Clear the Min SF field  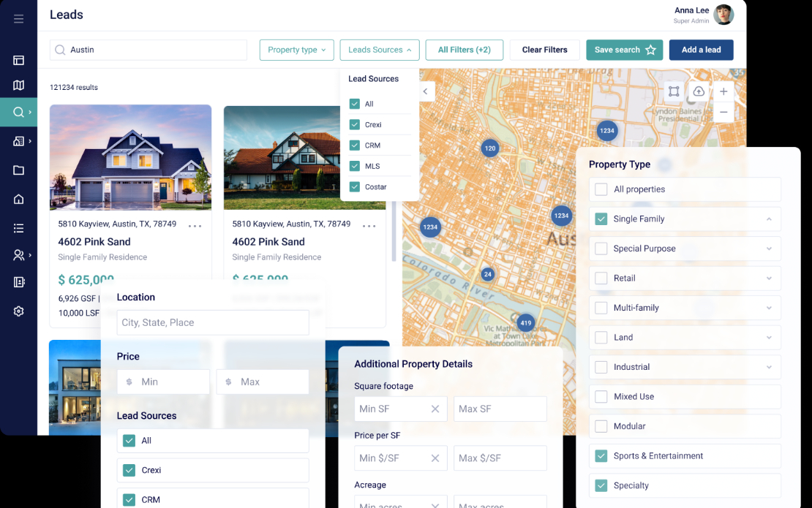[x=435, y=409]
